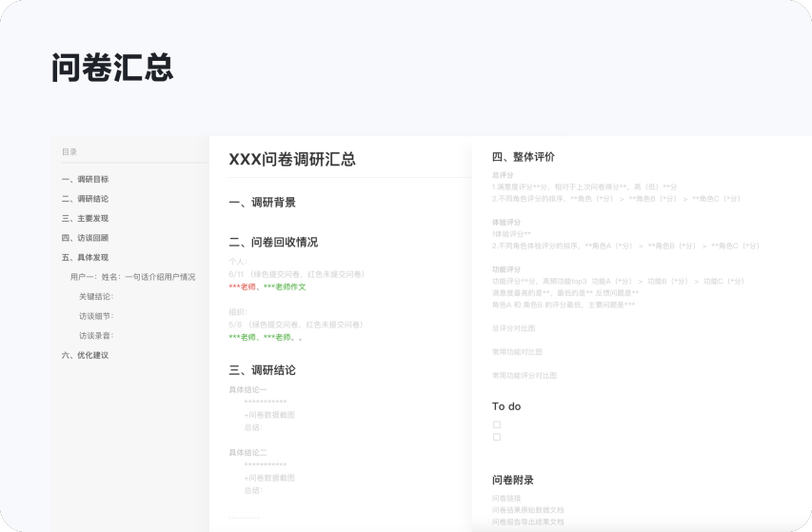812x532 pixels.
Task: Open outline entry 五、具体发现
Action: (85, 258)
